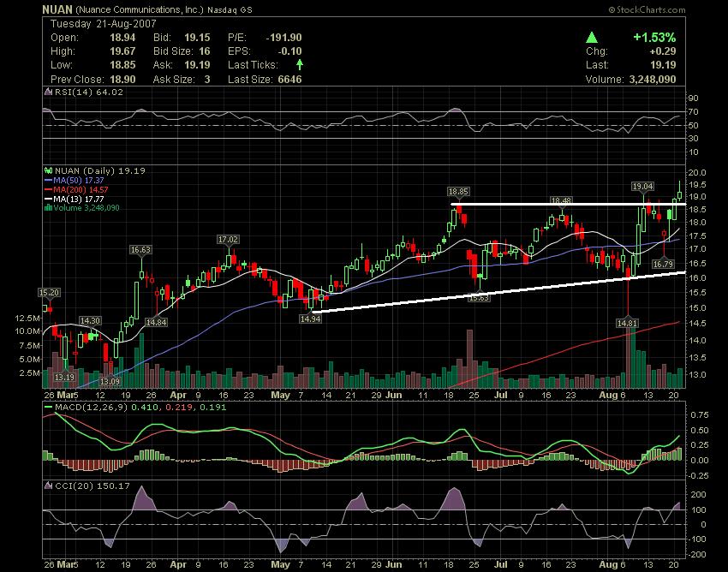Click the blue line marker before MA(50)
The height and width of the screenshot is (572, 728).
click(x=48, y=180)
